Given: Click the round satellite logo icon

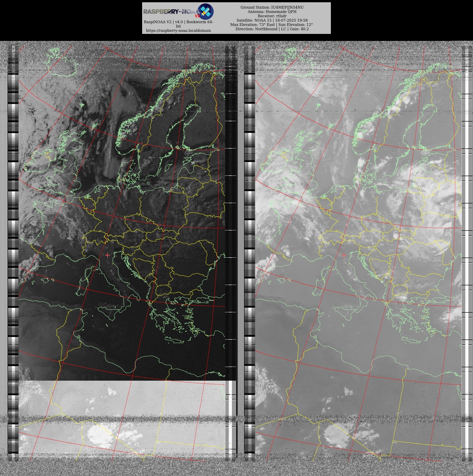Looking at the screenshot, I should pos(206,12).
